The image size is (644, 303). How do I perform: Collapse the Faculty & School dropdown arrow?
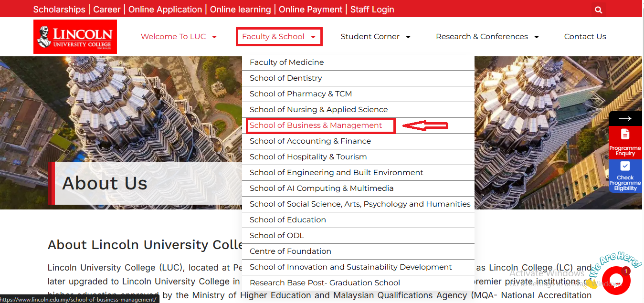coord(313,37)
